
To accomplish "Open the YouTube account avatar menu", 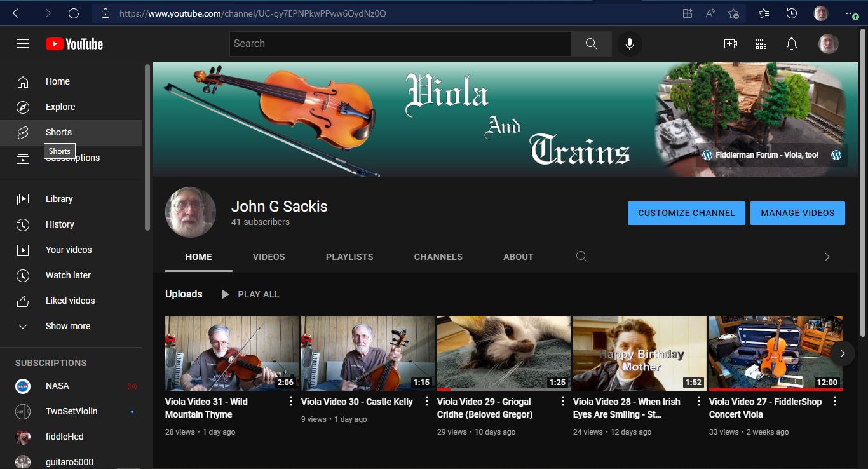I will tap(829, 44).
